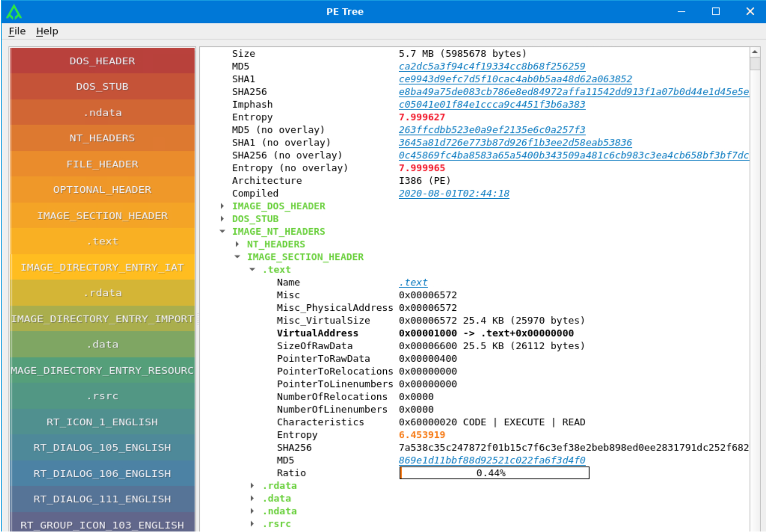
Task: Open section MD5 link 869e1d11...
Action: (x=492, y=460)
